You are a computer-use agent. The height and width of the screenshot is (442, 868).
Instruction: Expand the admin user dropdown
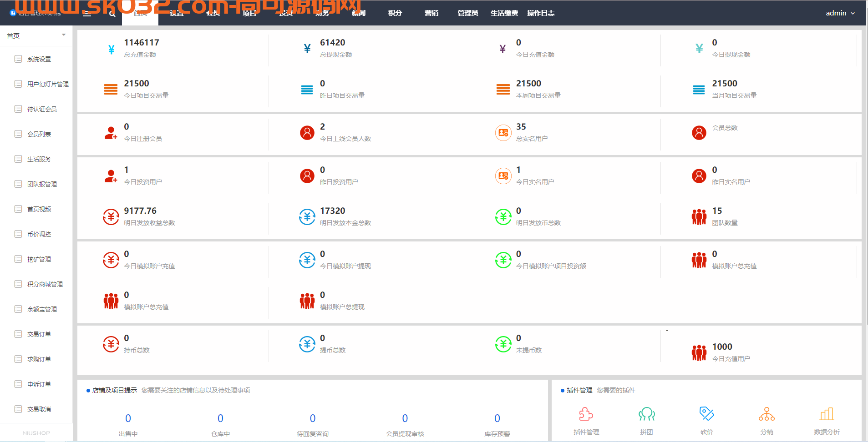click(840, 13)
